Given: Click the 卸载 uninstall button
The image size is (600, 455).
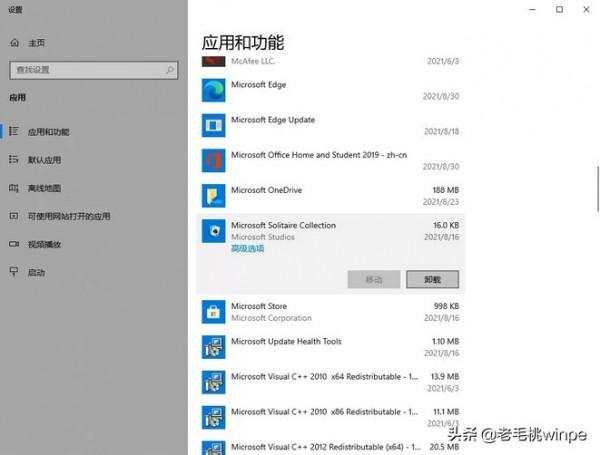Looking at the screenshot, I should pyautogui.click(x=432, y=279).
